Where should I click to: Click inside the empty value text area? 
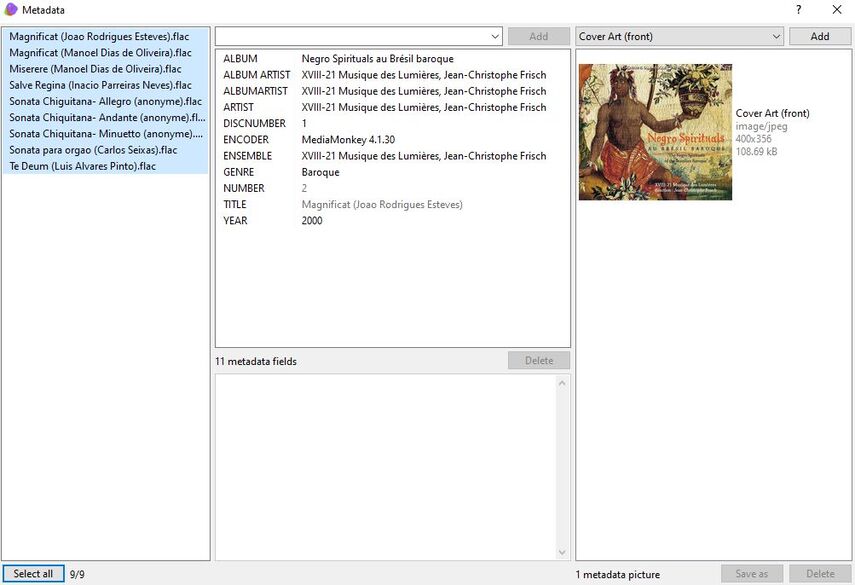pos(386,467)
